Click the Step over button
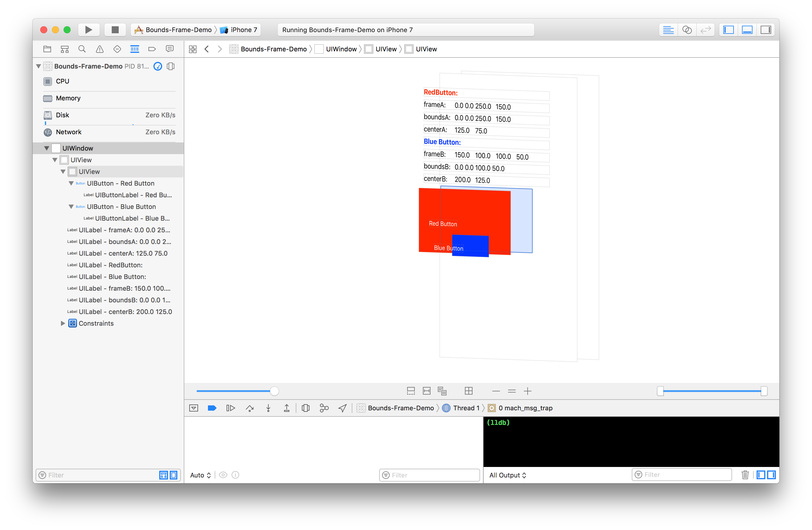812x530 pixels. coord(250,408)
